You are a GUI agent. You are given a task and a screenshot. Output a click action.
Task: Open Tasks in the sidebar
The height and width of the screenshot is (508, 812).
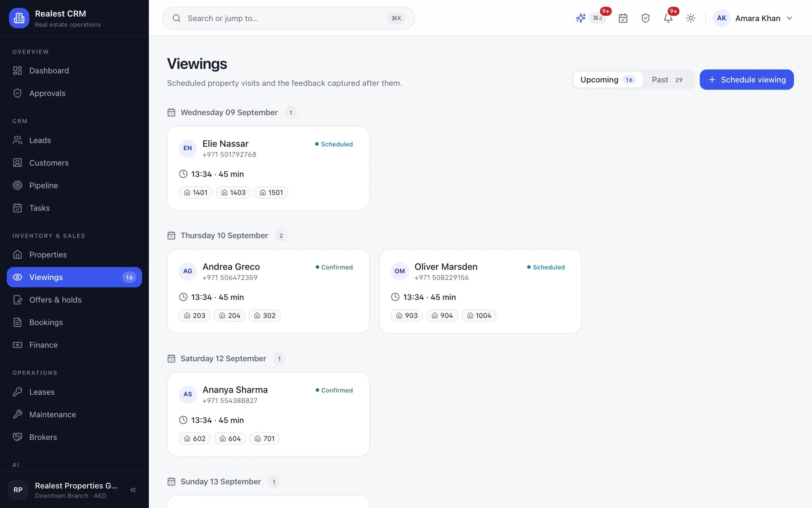pos(74,208)
